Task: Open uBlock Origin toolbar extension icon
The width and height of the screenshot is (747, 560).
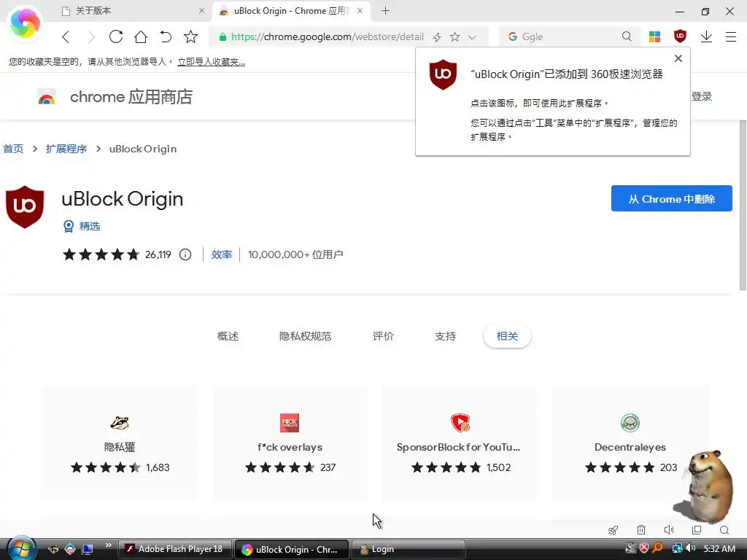Action: tap(681, 36)
